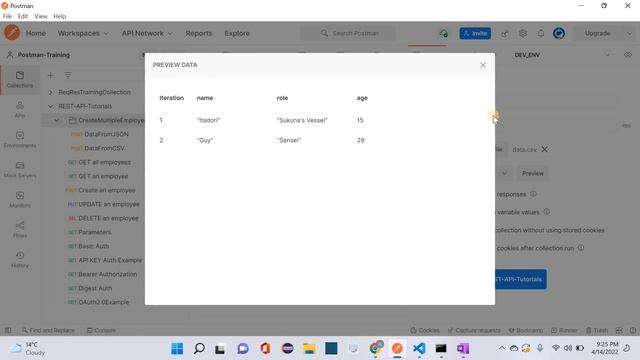640x360 pixels.
Task: Open the DEV_ENV environment dropdown
Action: pyautogui.click(x=563, y=55)
